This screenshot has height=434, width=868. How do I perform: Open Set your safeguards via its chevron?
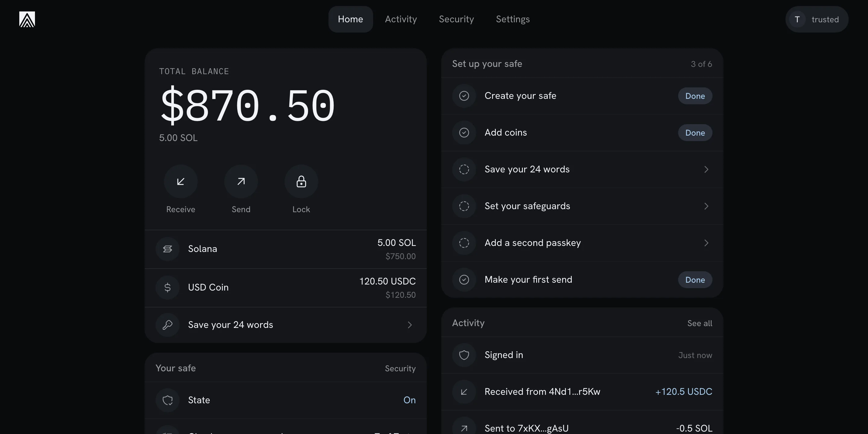pos(706,206)
